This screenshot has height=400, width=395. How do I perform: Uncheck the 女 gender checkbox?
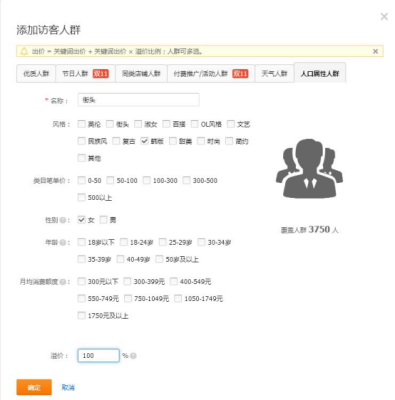coord(82,220)
